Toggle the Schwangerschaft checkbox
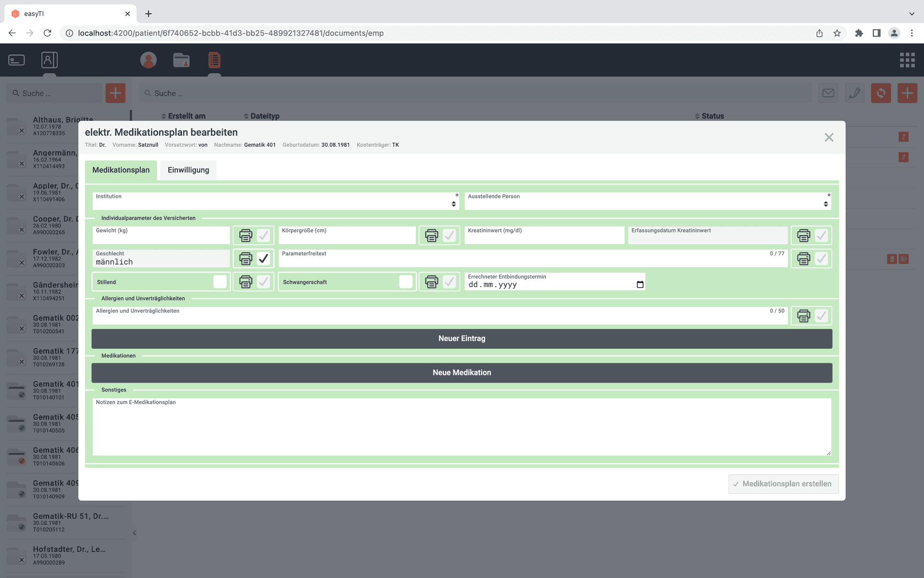Viewport: 924px width, 578px height. tap(406, 282)
